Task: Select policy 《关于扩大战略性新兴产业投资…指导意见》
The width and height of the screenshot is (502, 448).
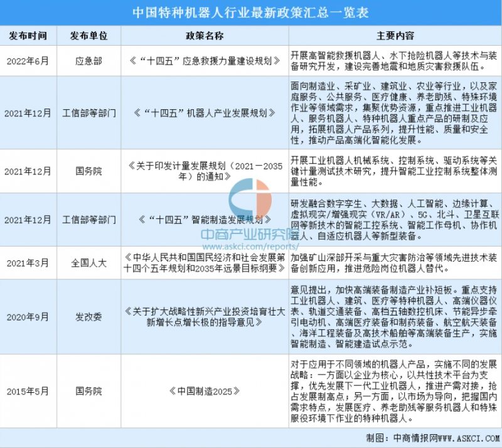Action: pyautogui.click(x=205, y=317)
